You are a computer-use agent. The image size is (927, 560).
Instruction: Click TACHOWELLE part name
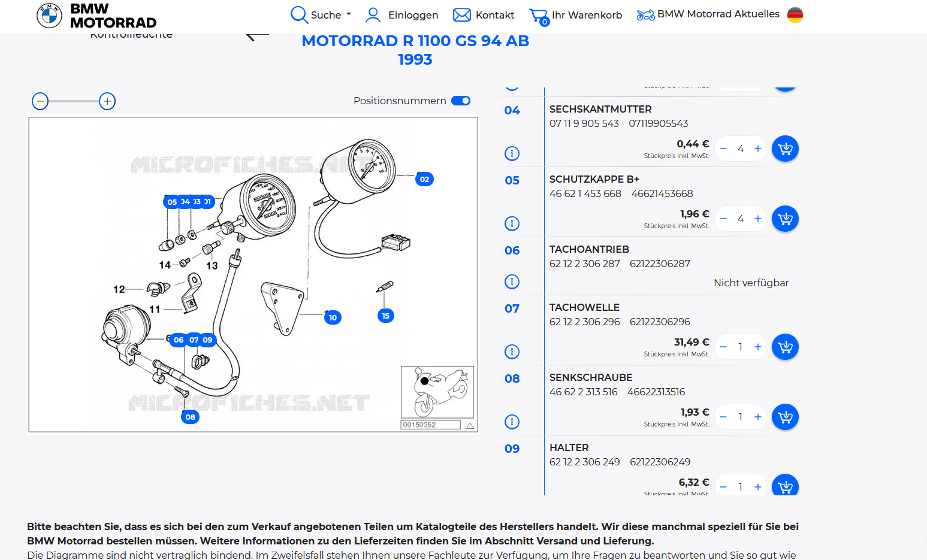coord(584,307)
